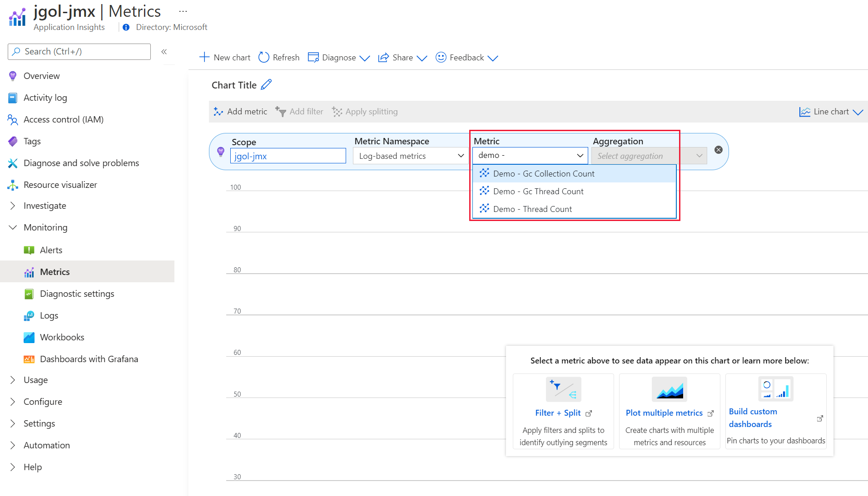Viewport: 868px width, 496px height.
Task: Remove the metric with the X icon
Action: click(x=718, y=150)
